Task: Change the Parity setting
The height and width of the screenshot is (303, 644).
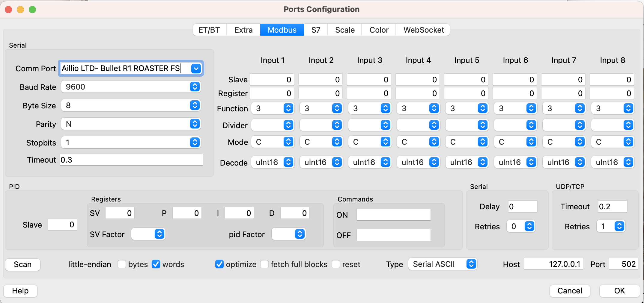Action: click(195, 124)
